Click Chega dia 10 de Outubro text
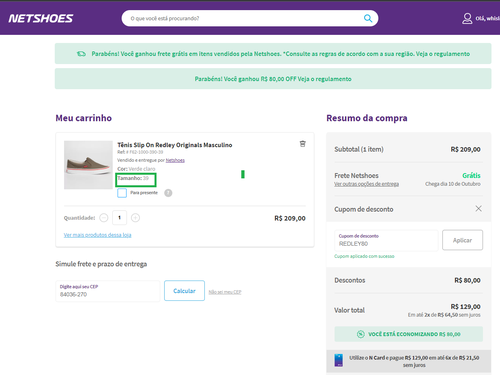 point(453,184)
